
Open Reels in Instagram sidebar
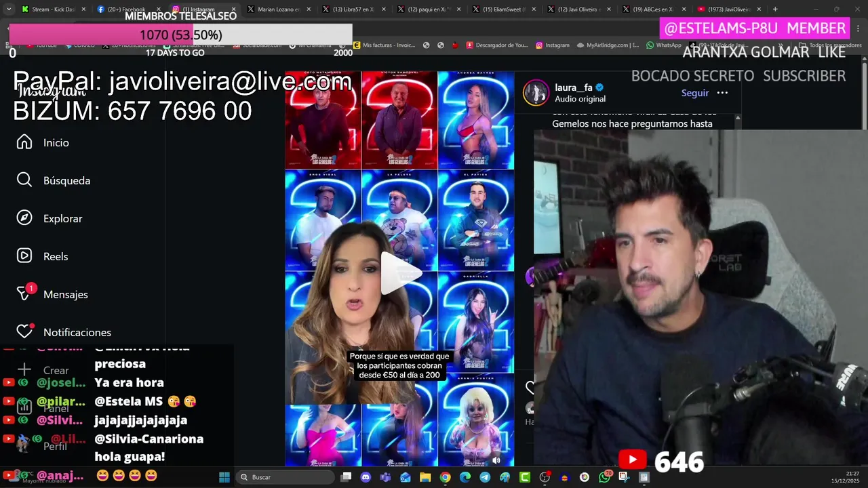tap(43, 256)
